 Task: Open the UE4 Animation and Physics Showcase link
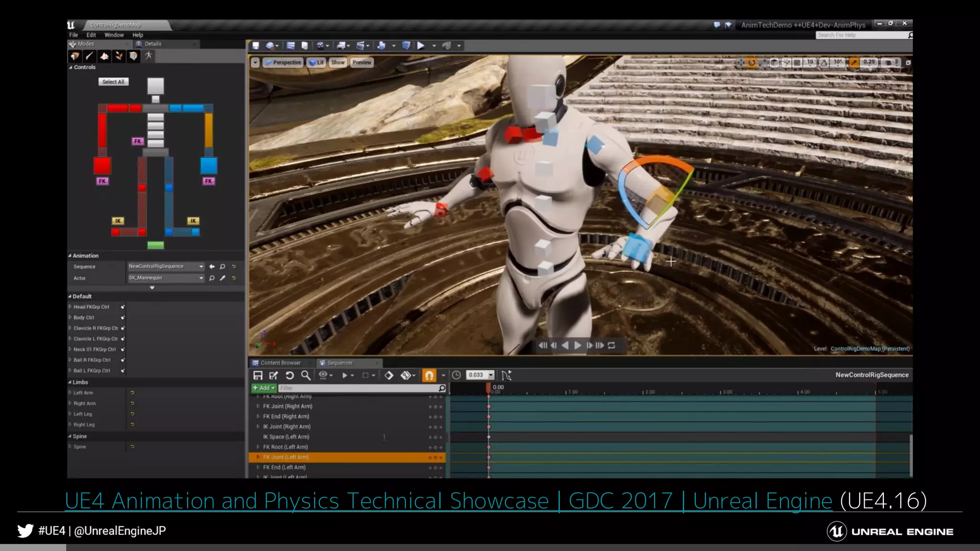(x=448, y=501)
